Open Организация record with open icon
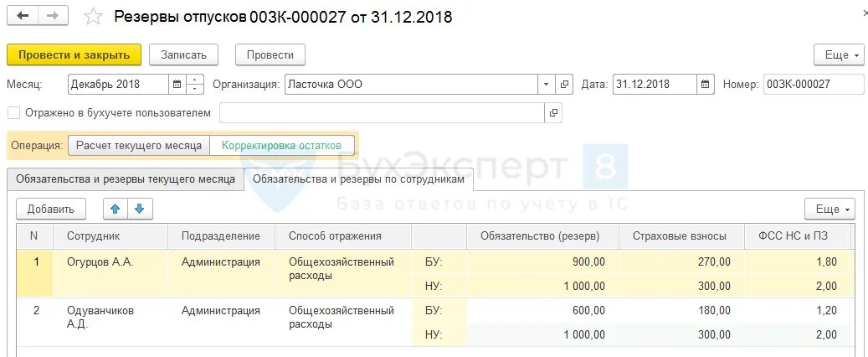Viewport: 868px width, 357px height. pyautogui.click(x=563, y=85)
